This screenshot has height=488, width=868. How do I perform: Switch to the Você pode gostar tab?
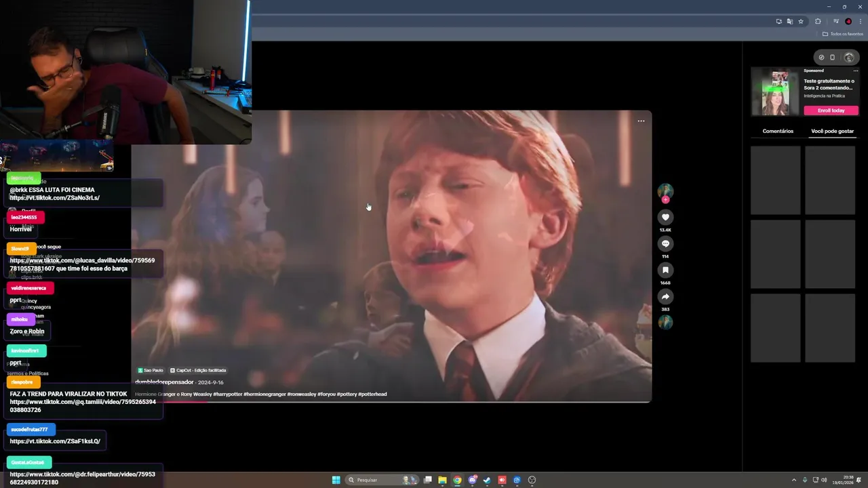coord(832,131)
